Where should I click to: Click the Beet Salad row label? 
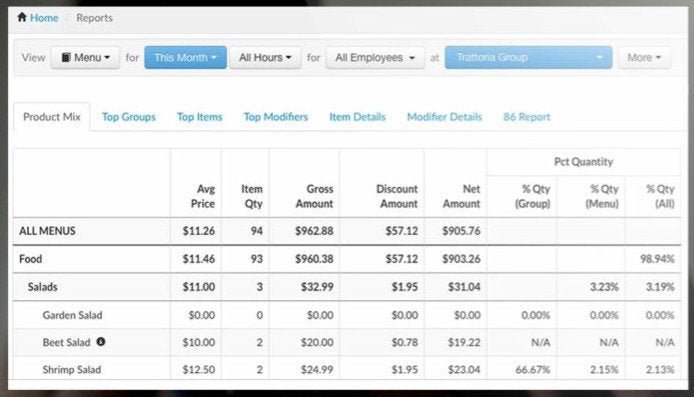point(66,342)
